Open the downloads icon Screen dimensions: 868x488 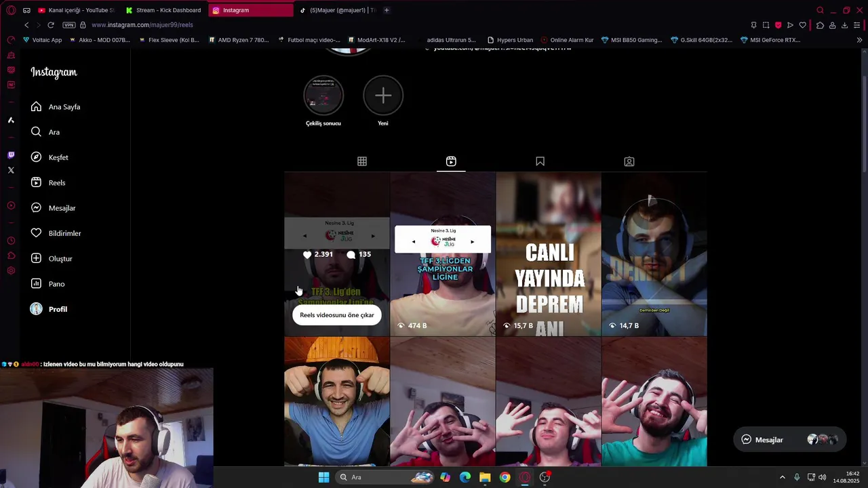(x=844, y=25)
